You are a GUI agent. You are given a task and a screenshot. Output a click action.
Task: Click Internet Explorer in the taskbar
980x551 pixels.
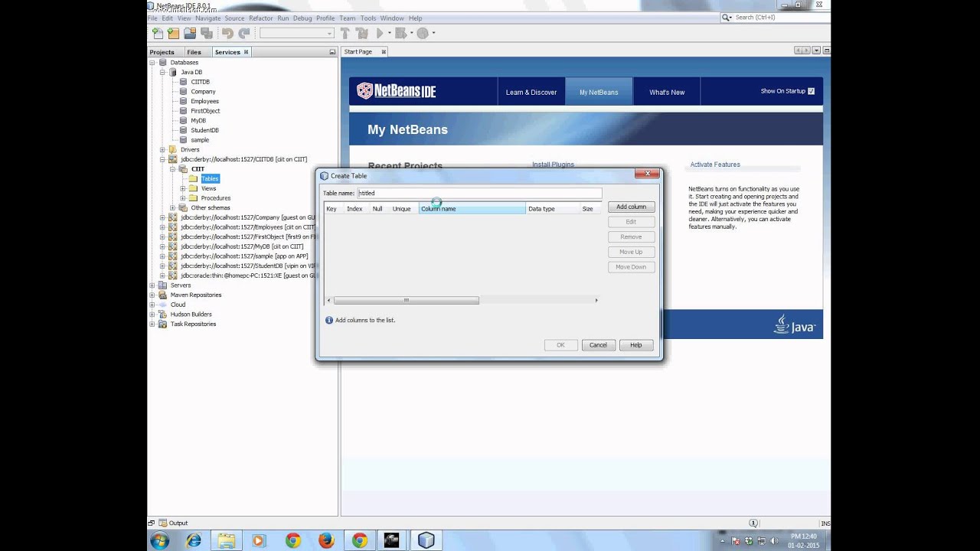pos(194,540)
